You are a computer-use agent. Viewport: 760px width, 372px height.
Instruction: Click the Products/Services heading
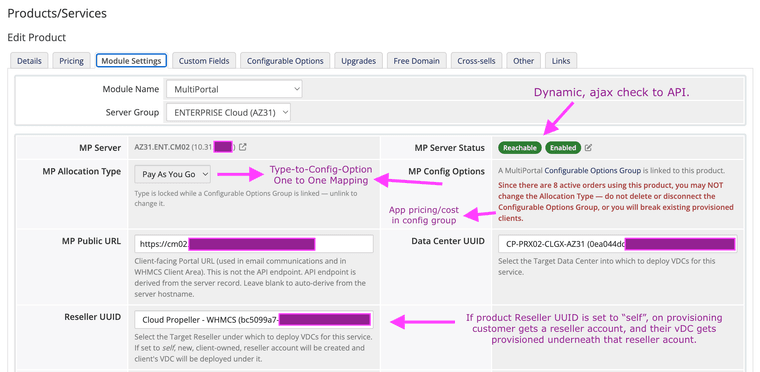[x=57, y=14]
